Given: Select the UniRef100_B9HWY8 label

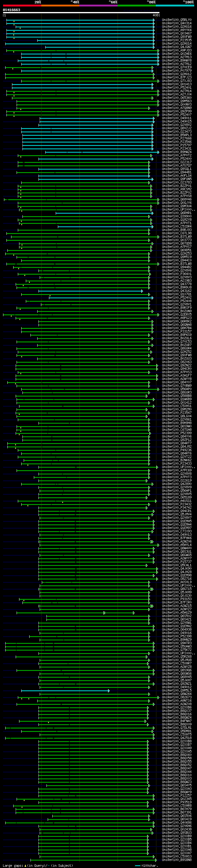Looking at the screenshot, I should tap(177, 60).
